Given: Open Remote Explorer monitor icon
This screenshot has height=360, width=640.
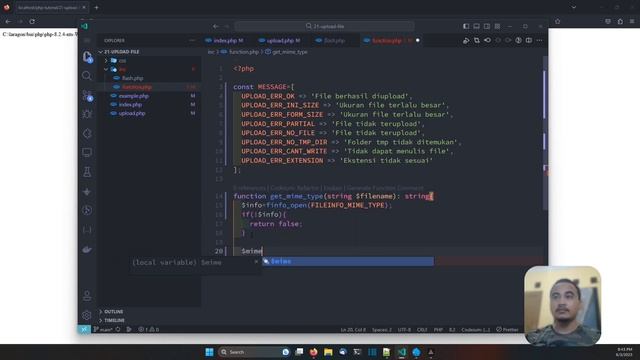Looking at the screenshot, I should point(87,153).
